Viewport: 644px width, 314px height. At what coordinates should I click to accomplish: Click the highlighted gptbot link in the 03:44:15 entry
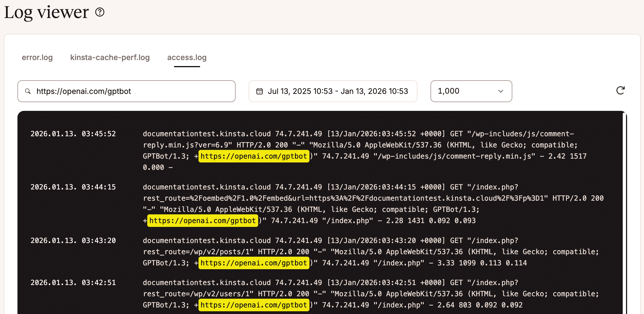[x=202, y=220]
